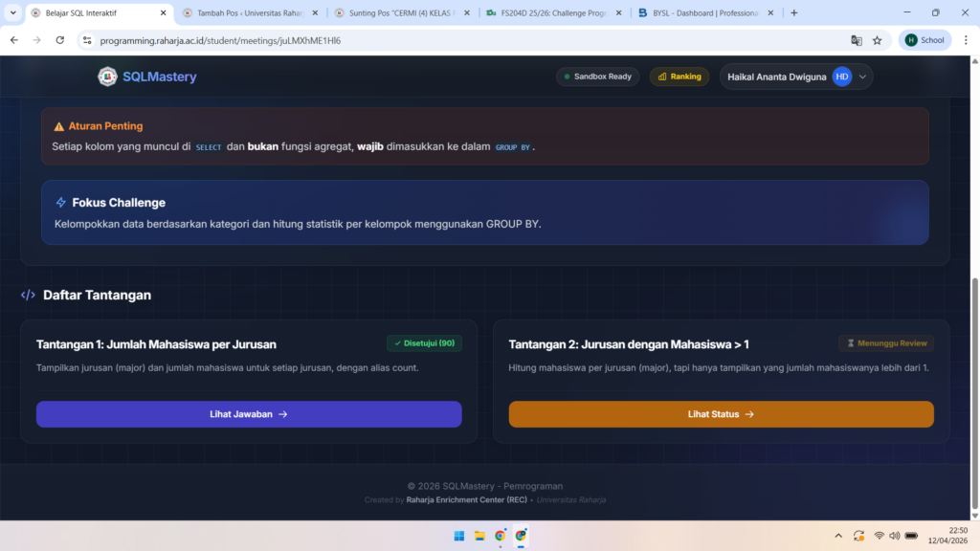Open the Chrome three-dot menu
Image resolution: width=980 pixels, height=551 pixels.
(x=964, y=40)
